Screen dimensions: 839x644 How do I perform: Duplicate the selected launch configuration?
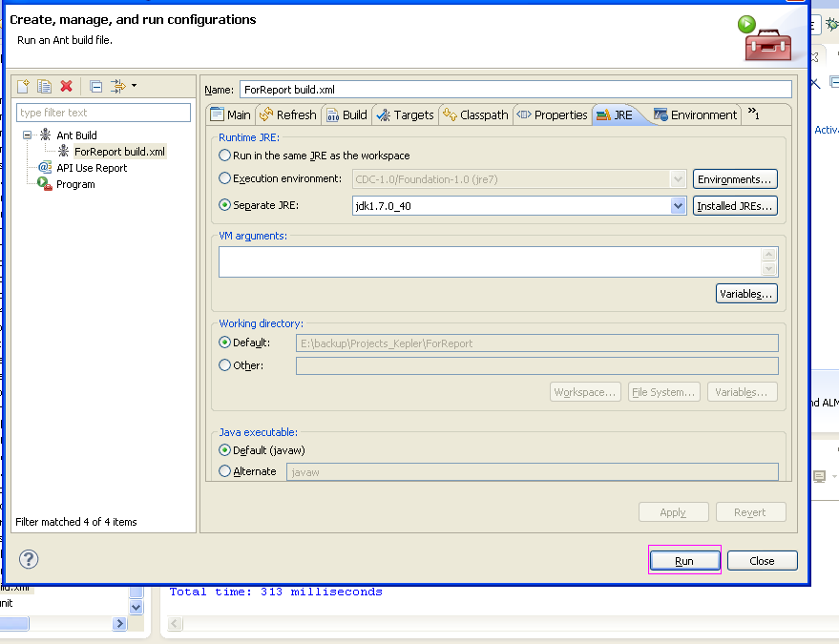(x=45, y=87)
